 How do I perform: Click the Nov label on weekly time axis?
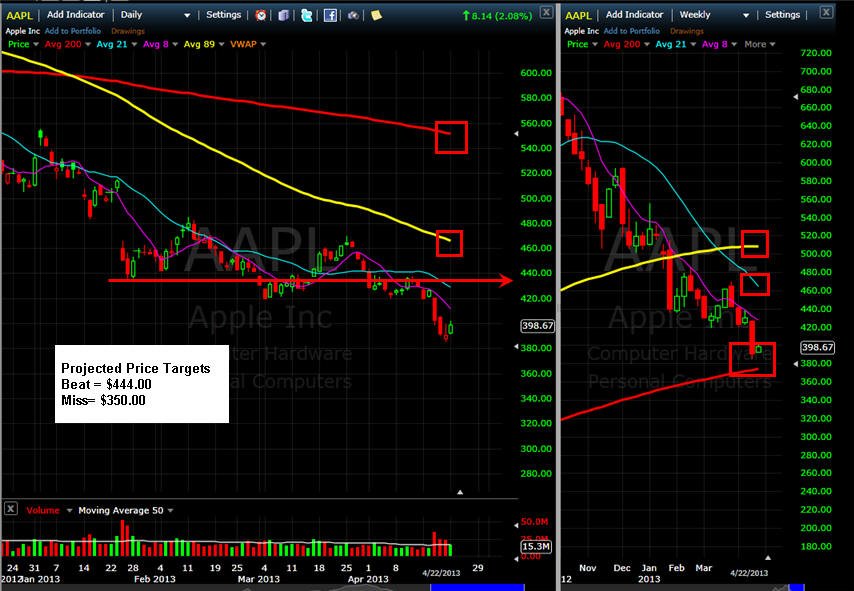[x=588, y=568]
